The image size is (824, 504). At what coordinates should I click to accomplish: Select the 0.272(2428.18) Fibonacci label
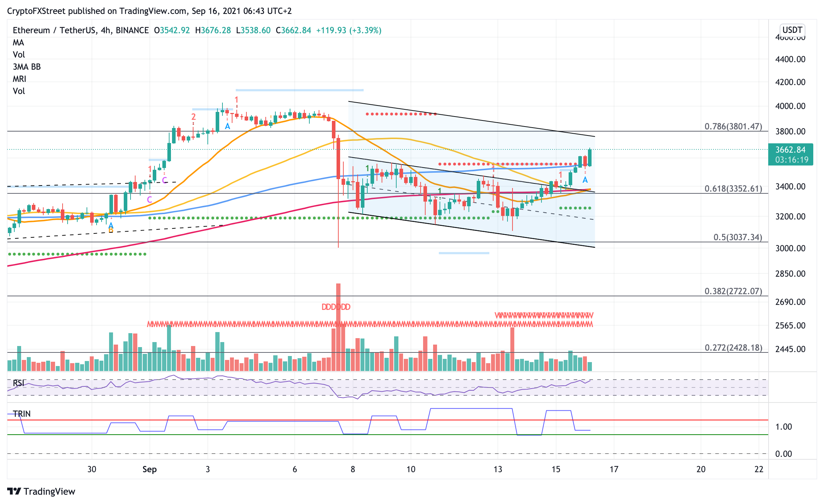tap(734, 348)
